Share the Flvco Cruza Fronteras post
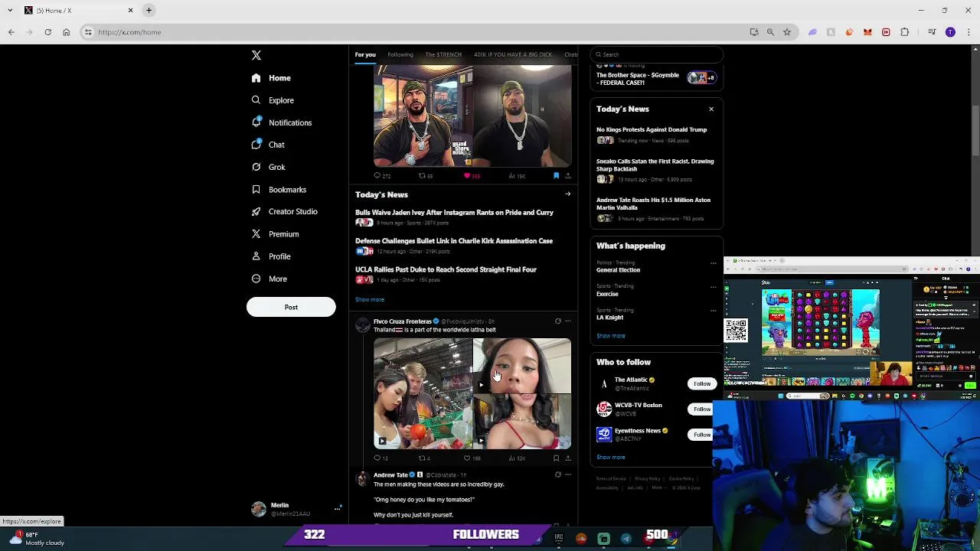Screen dimensions: 980x551 click(567, 458)
